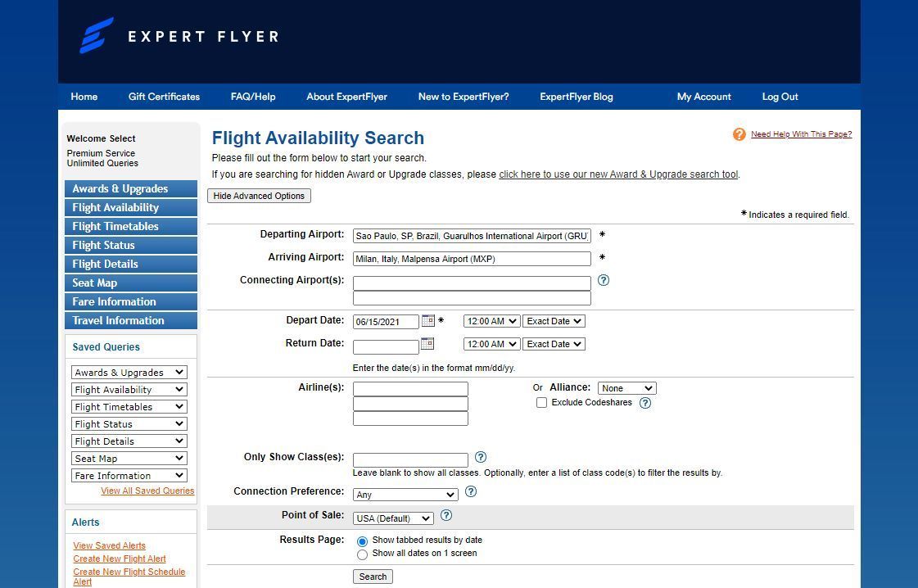Open the Return Date time dropdown

pos(491,344)
